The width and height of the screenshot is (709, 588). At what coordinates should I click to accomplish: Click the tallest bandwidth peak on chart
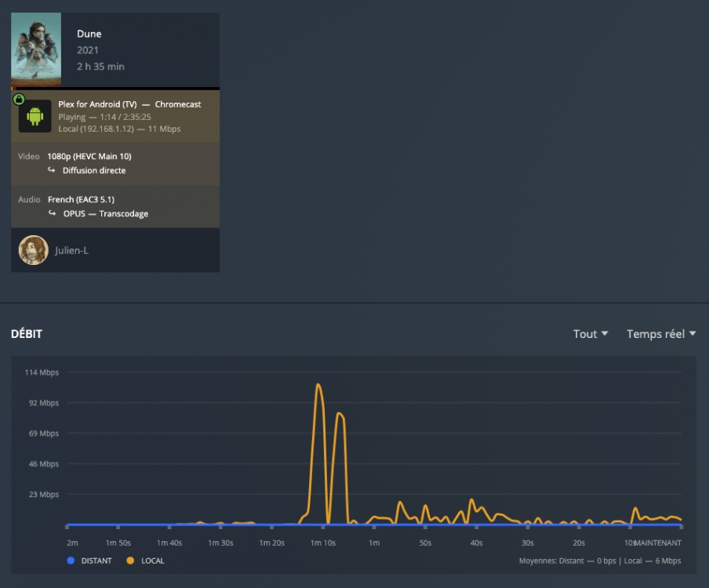318,385
